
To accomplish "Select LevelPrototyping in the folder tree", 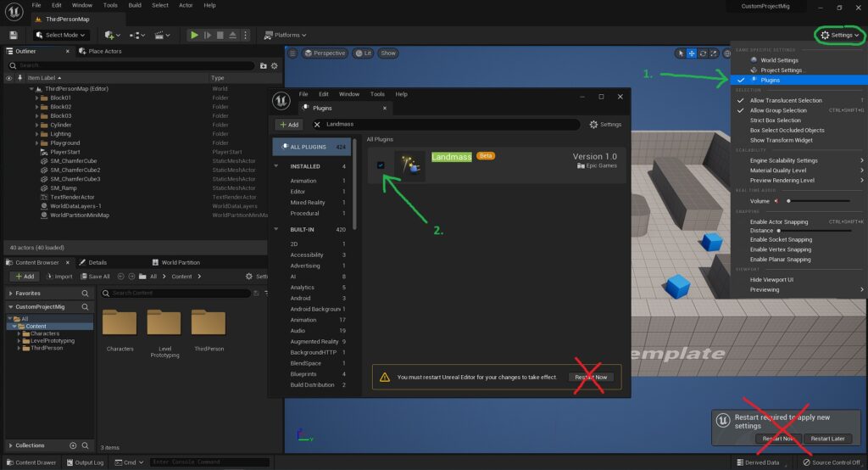I will point(52,341).
